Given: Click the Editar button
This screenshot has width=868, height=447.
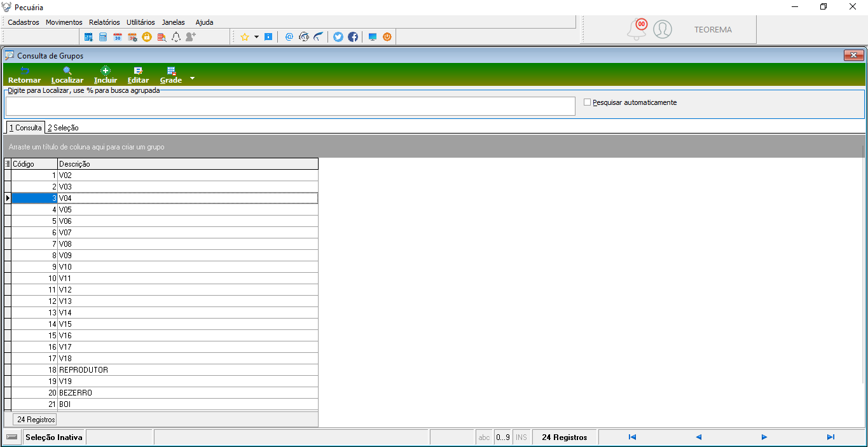Looking at the screenshot, I should pyautogui.click(x=138, y=75).
